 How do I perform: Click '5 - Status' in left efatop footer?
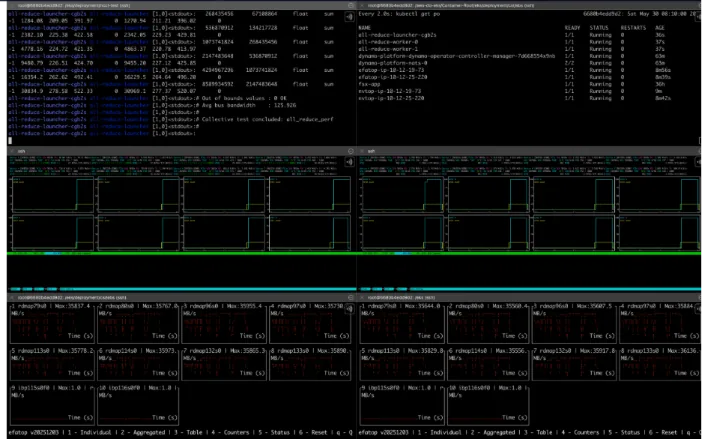(x=274, y=432)
